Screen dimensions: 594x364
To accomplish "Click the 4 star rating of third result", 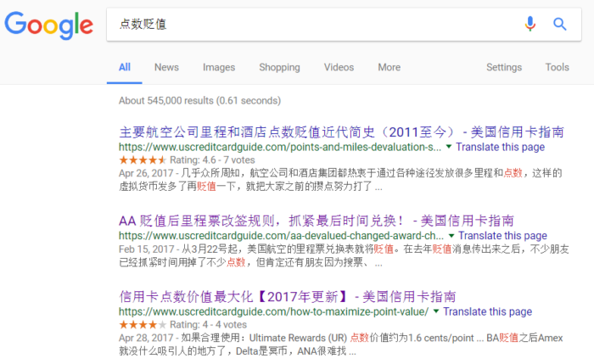I will click(x=143, y=325).
